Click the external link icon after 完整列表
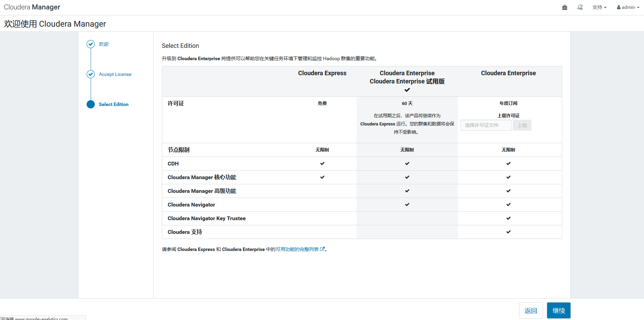Image resolution: width=644 pixels, height=320 pixels. (322, 249)
